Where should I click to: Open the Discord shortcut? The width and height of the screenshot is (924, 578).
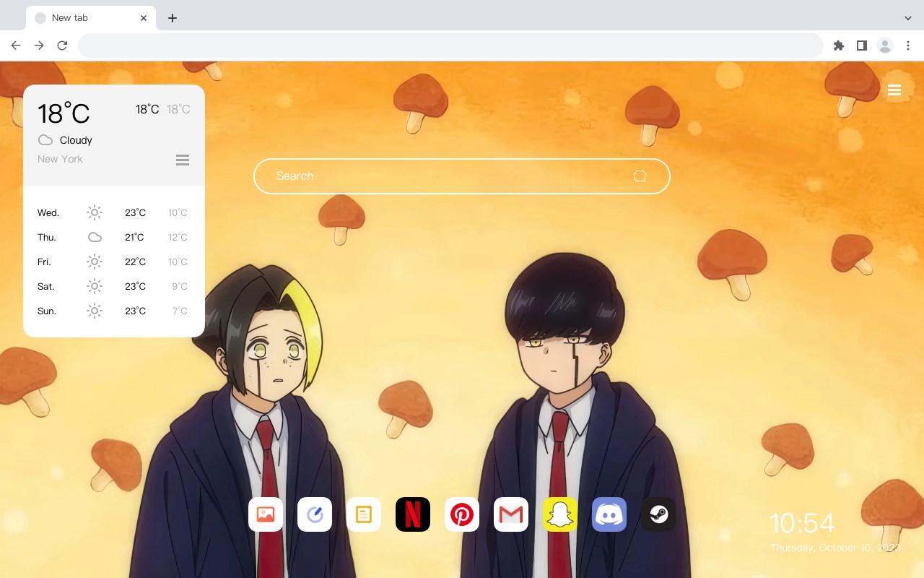click(609, 514)
